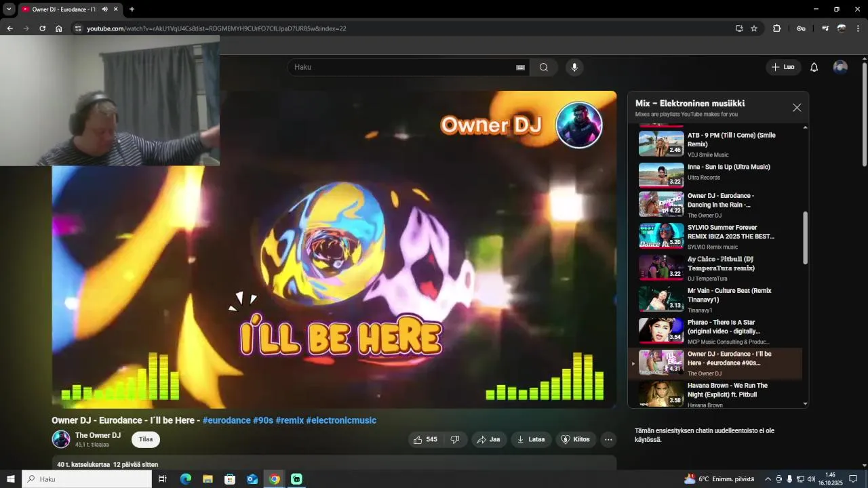Open more actions three-dot button
This screenshot has height=488, width=868.
click(x=608, y=439)
